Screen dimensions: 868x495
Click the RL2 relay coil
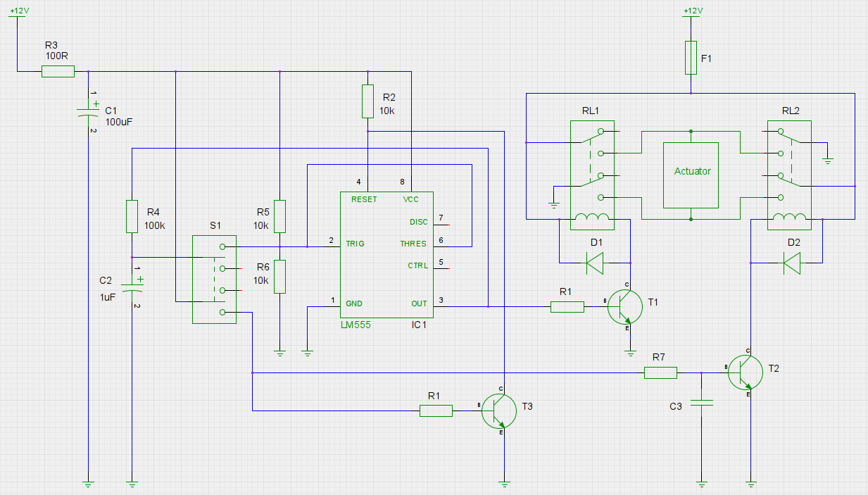coord(788,218)
